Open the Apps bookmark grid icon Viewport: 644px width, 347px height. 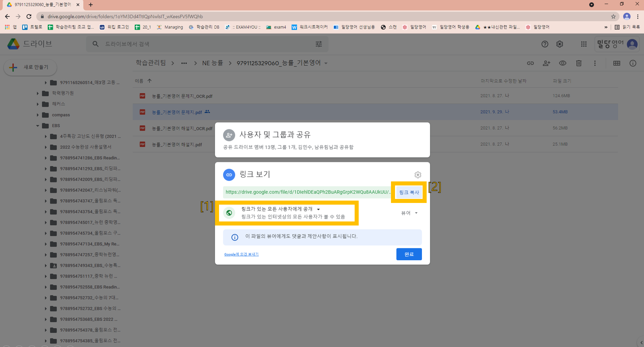pos(7,27)
